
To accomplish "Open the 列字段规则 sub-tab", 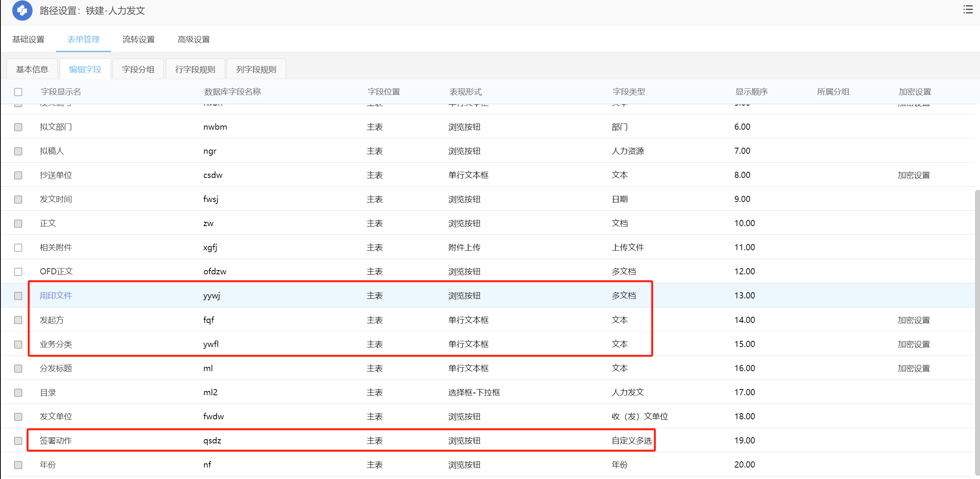I will 256,70.
